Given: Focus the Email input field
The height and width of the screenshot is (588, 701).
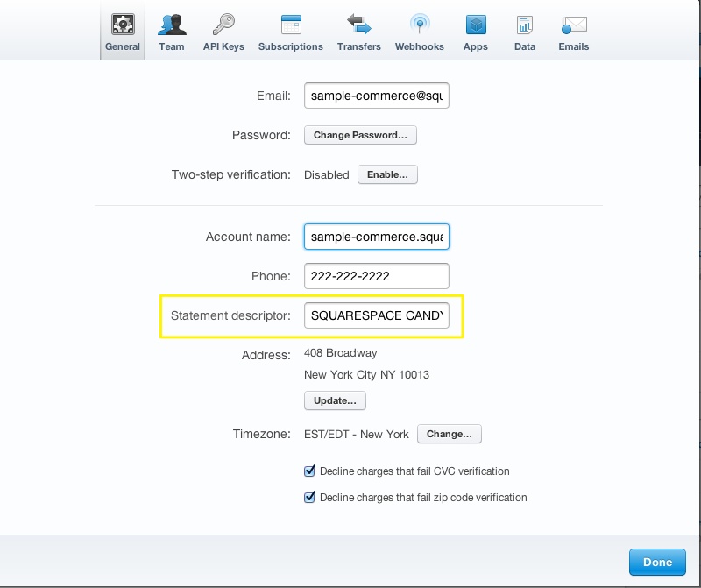Looking at the screenshot, I should pyautogui.click(x=376, y=96).
